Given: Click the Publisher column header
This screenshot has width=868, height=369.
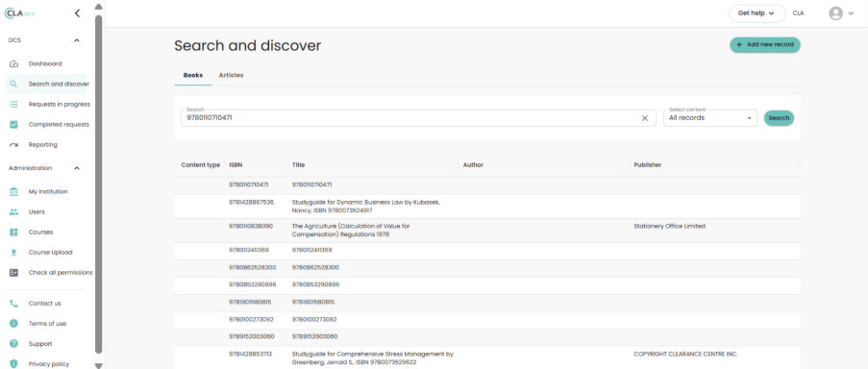Looking at the screenshot, I should [x=648, y=165].
